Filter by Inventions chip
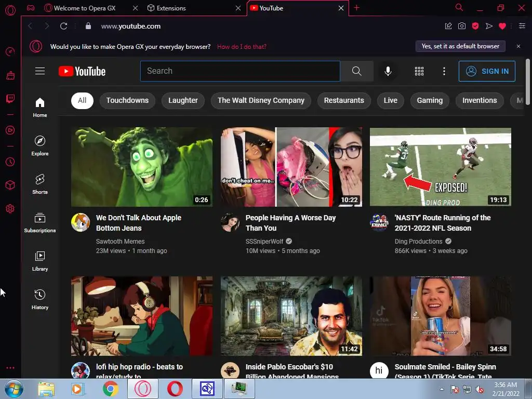This screenshot has width=532, height=399. (480, 100)
